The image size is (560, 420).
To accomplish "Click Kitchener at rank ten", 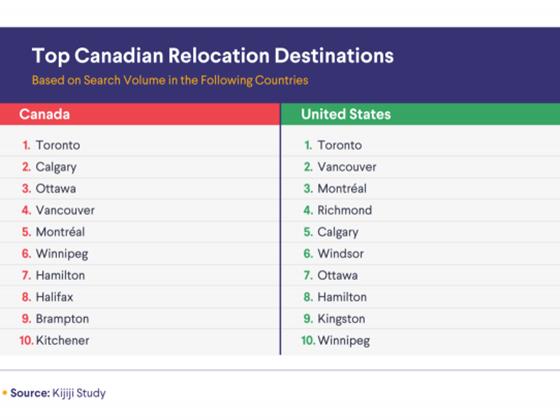I will (x=62, y=340).
